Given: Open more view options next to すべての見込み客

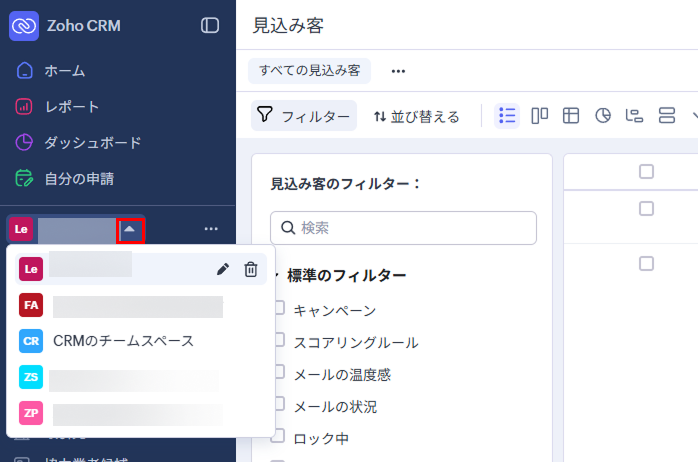Looking at the screenshot, I should click(398, 71).
